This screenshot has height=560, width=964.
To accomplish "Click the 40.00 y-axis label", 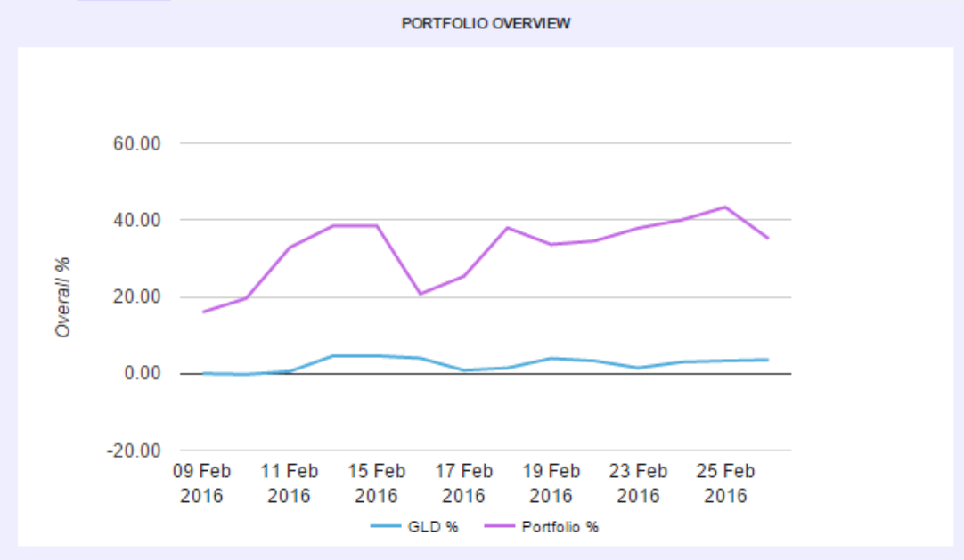I will click(136, 220).
